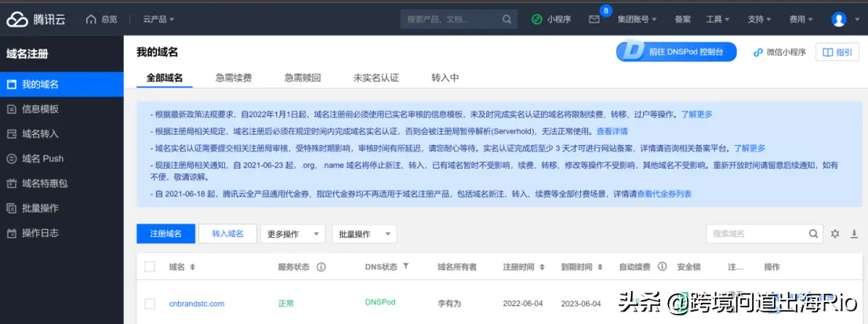The height and width of the screenshot is (324, 868).
Task: Open 信息模板 in sidebar
Action: click(x=61, y=109)
